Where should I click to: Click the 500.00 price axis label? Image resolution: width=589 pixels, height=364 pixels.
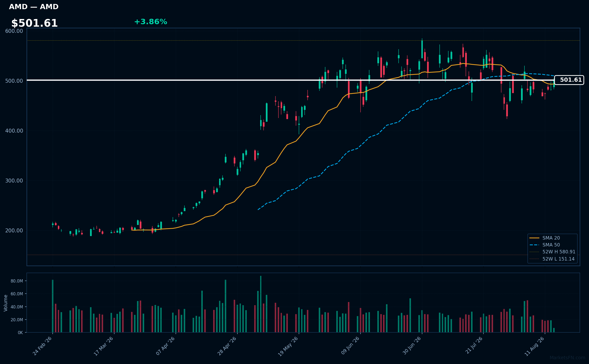(x=14, y=81)
